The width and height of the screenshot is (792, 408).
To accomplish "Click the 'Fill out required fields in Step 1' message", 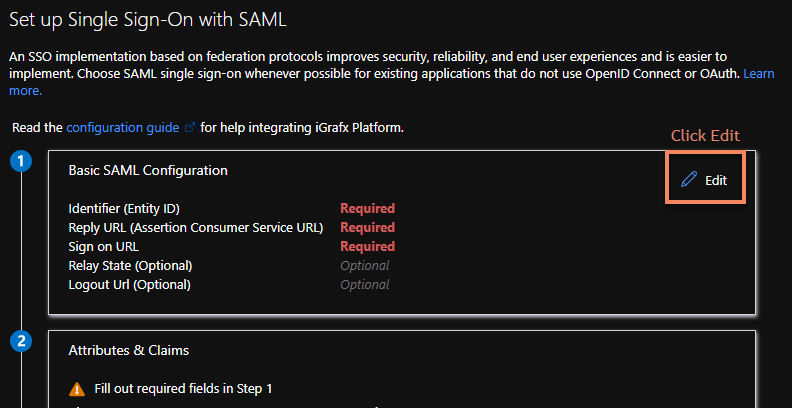I will pos(183,388).
